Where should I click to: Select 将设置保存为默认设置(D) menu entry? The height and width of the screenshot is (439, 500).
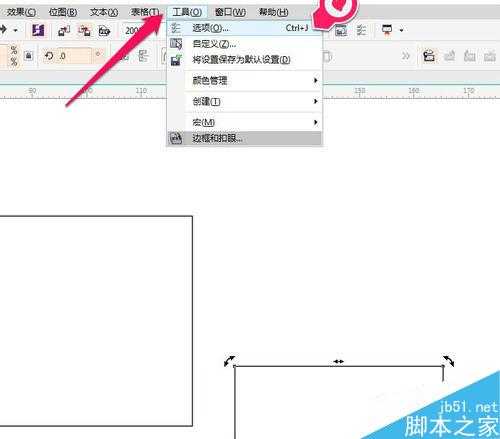click(x=244, y=60)
